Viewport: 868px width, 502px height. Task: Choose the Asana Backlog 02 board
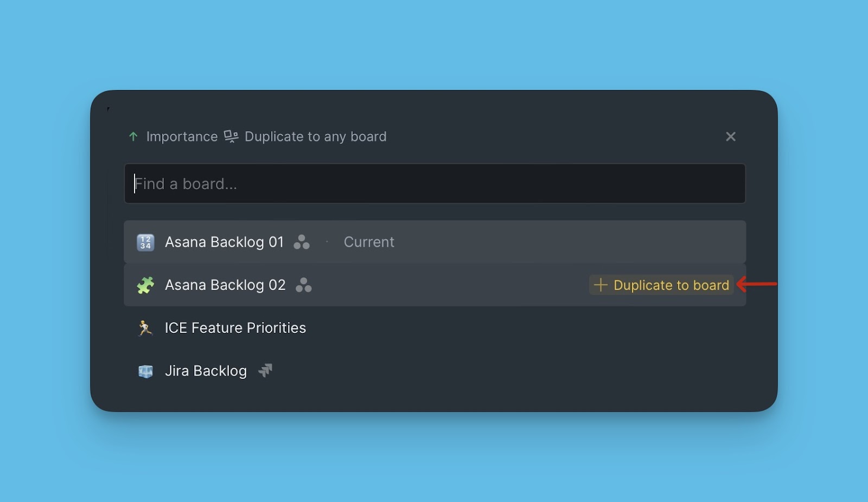pyautogui.click(x=435, y=285)
